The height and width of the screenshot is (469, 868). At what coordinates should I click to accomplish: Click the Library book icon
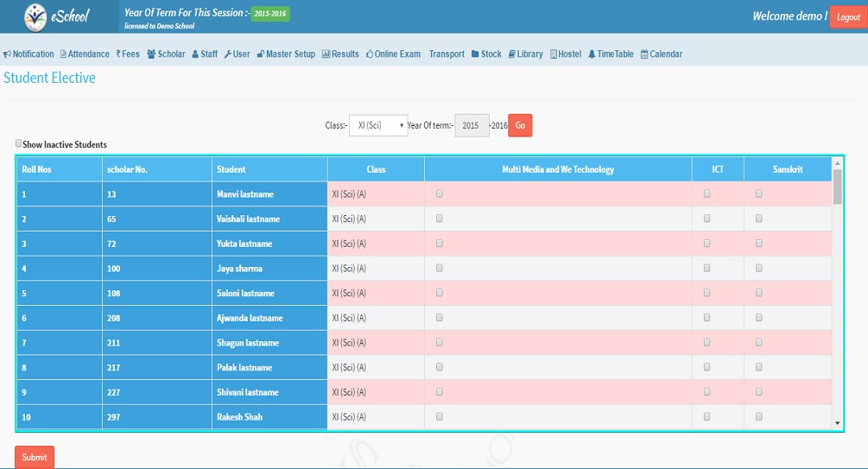[x=512, y=54]
